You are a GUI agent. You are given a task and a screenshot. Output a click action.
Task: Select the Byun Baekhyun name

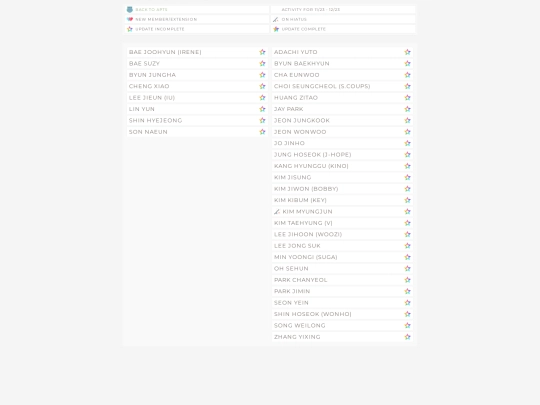302,63
